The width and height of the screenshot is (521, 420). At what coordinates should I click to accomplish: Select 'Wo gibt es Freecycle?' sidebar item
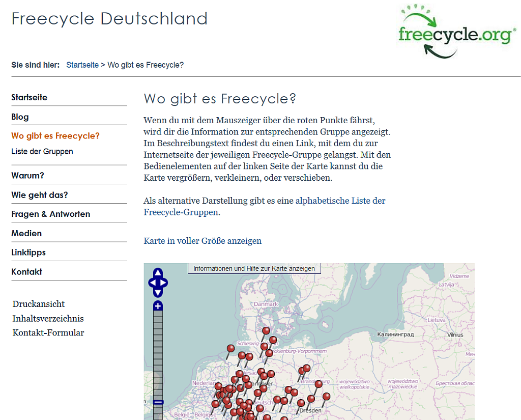click(55, 136)
